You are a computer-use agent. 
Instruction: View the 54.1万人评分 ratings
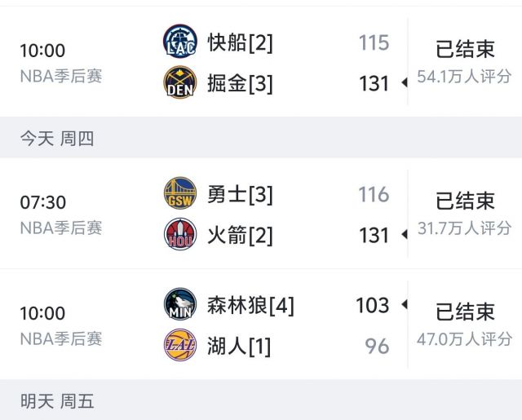[x=464, y=77]
